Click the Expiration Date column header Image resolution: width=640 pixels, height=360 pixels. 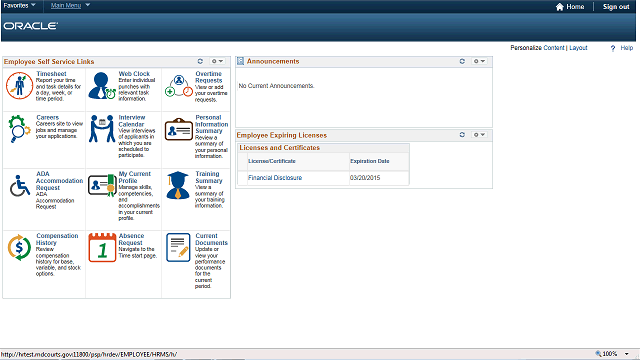point(369,161)
